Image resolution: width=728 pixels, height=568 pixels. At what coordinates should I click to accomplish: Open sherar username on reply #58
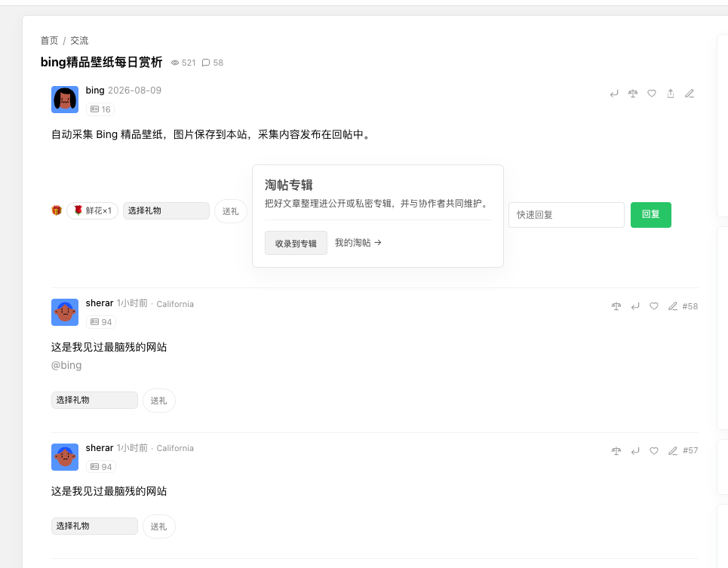pos(100,303)
